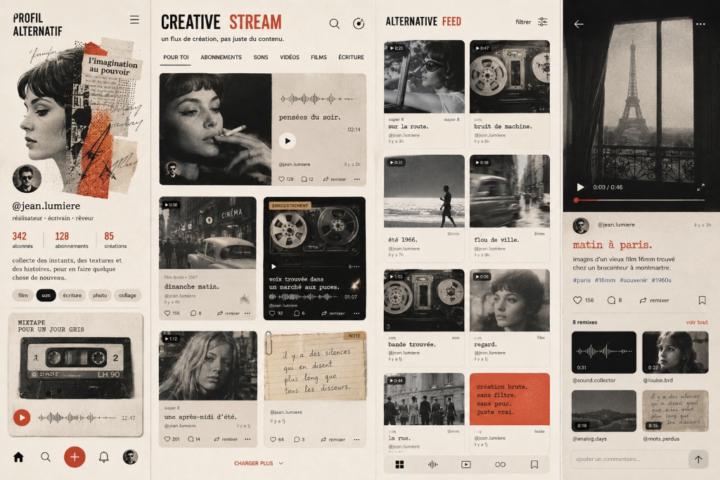Click the voir tout link beside remixes

[x=697, y=322]
